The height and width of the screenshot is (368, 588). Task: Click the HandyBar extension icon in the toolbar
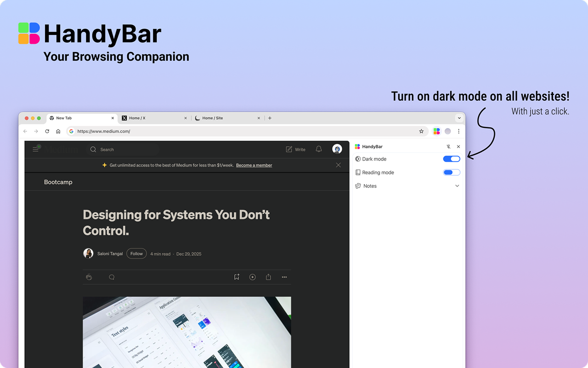[436, 131]
